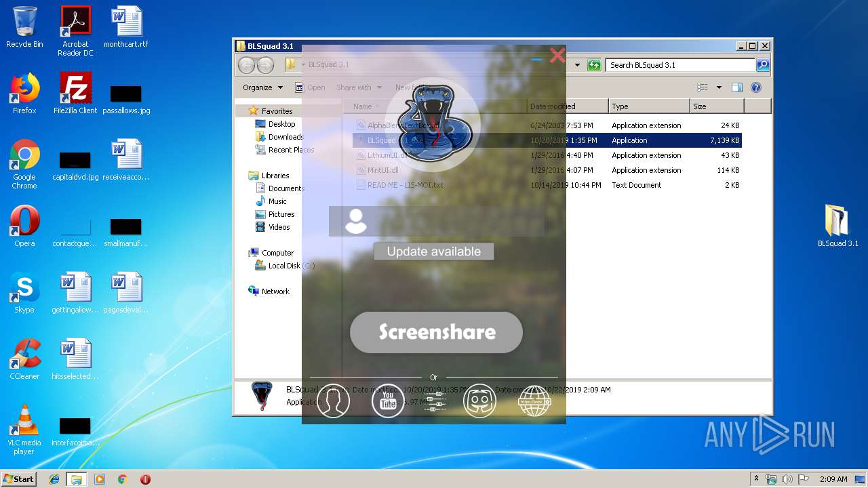The image size is (868, 488).
Task: Open the Share with menu
Action: [359, 87]
